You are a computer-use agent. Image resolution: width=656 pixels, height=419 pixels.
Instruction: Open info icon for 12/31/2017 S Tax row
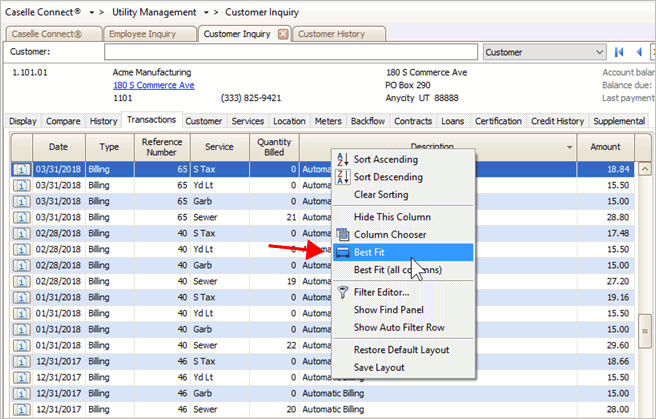point(21,361)
